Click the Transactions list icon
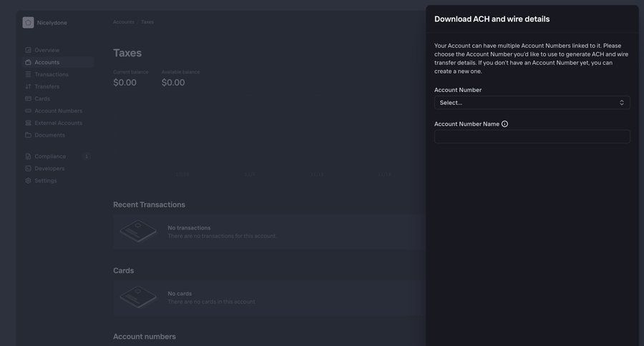Viewport: 644px width, 346px height. tap(28, 74)
